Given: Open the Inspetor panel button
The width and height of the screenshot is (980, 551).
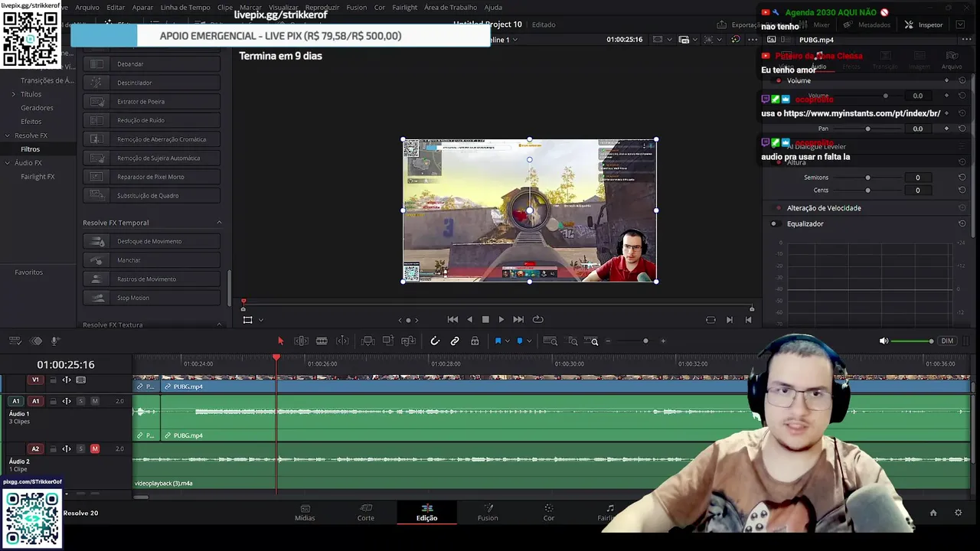Looking at the screenshot, I should point(923,24).
